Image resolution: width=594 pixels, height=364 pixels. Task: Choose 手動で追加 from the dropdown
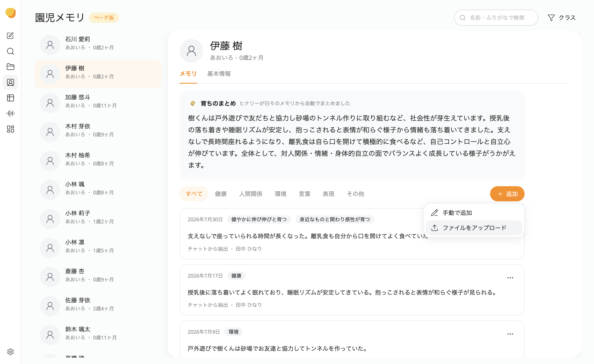tap(474, 213)
